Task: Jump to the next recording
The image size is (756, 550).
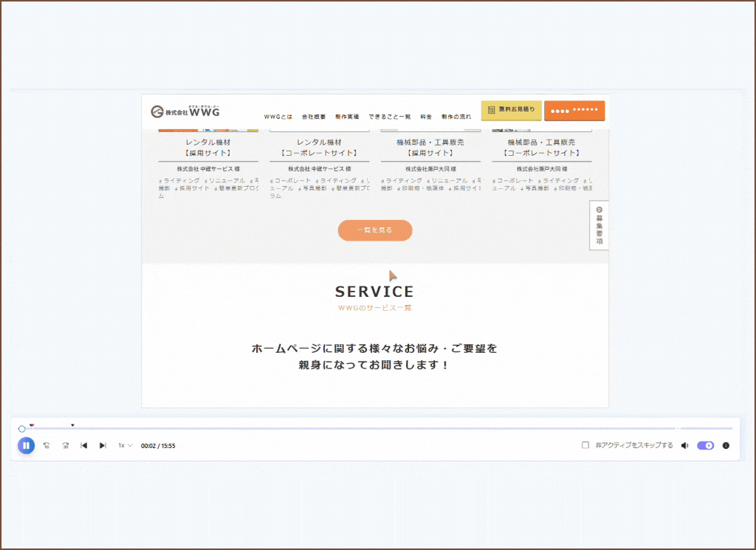Action: pyautogui.click(x=103, y=445)
